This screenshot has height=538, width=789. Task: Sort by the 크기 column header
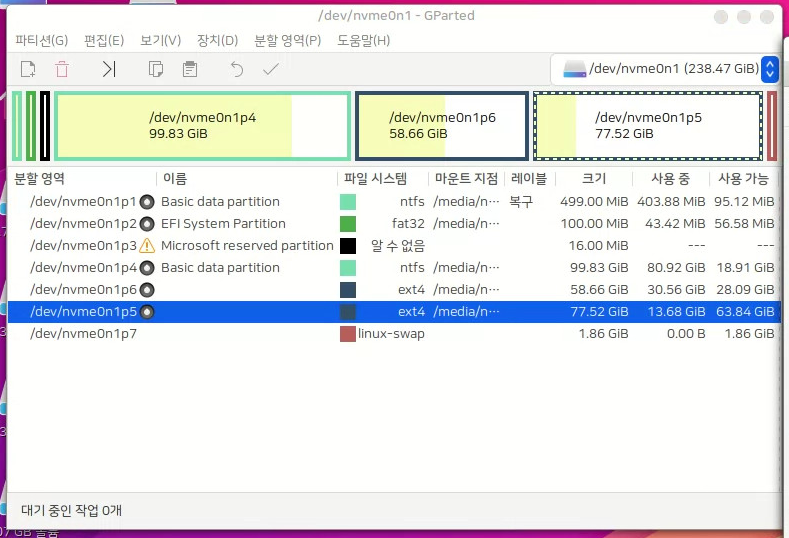click(x=594, y=179)
